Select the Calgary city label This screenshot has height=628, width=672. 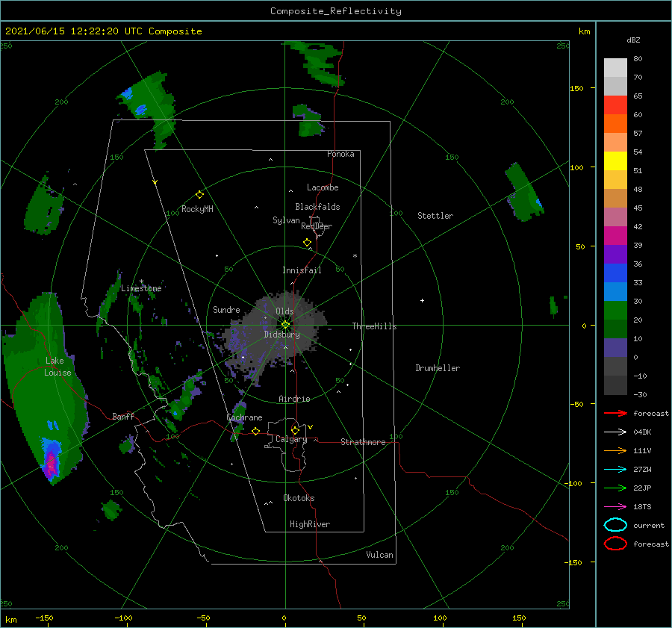(x=291, y=439)
